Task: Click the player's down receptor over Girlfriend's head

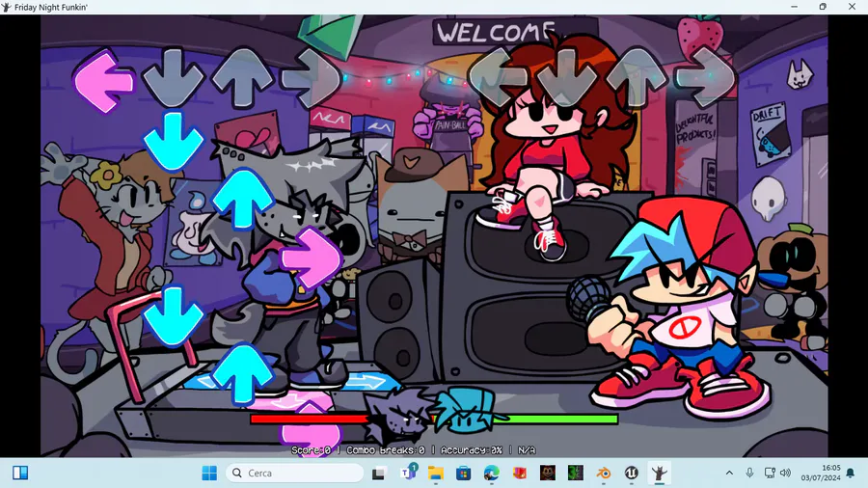Action: point(567,78)
